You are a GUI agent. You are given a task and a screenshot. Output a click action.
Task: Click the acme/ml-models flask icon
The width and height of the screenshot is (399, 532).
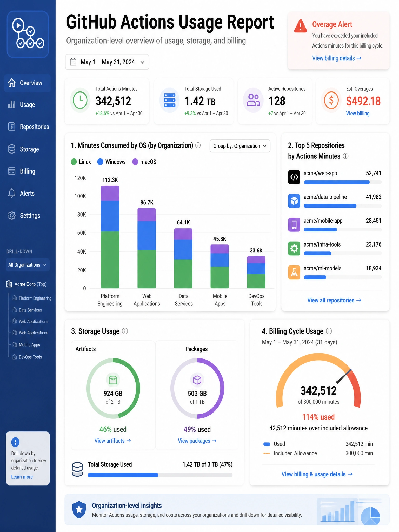coord(294,272)
